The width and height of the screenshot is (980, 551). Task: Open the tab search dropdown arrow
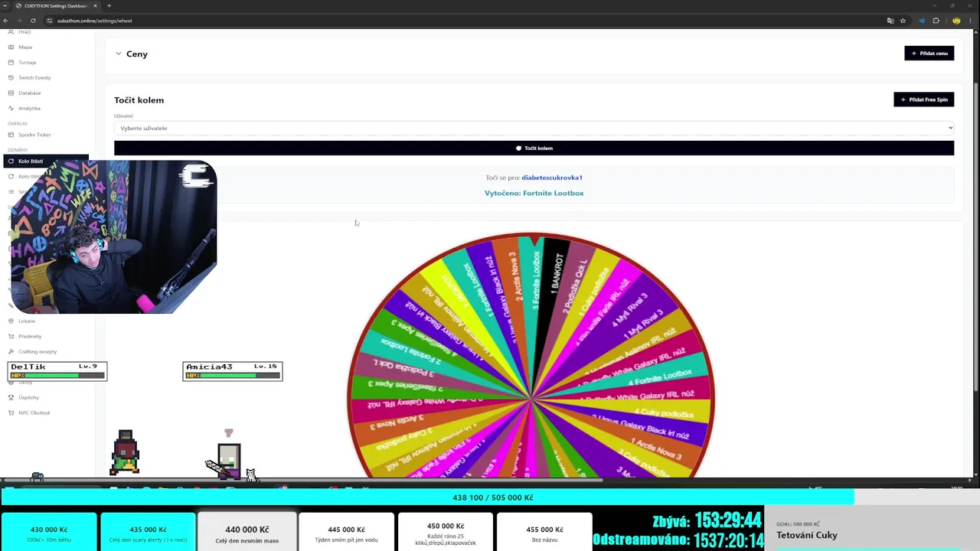pyautogui.click(x=6, y=6)
